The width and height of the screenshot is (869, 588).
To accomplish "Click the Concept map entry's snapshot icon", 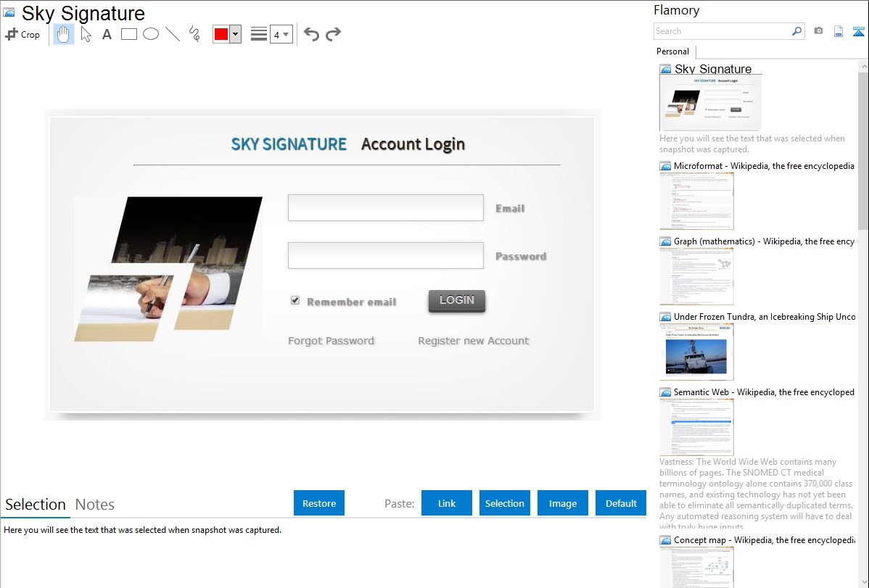I will (665, 540).
